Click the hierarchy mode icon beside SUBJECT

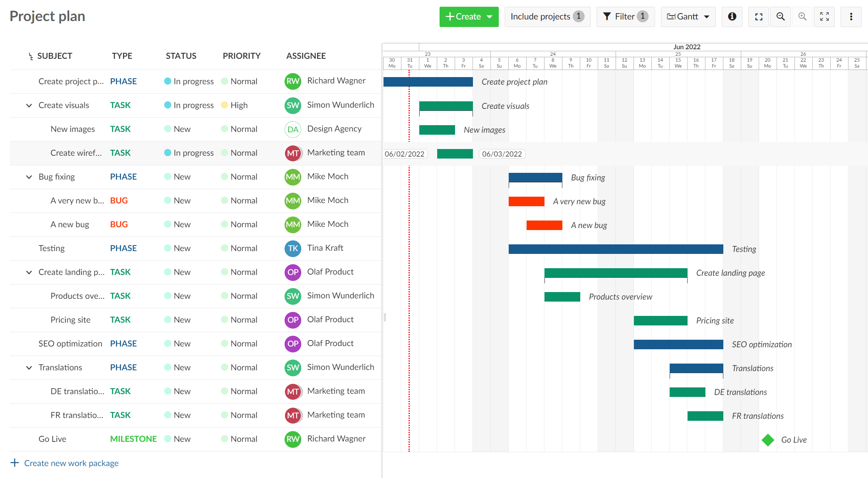point(31,56)
